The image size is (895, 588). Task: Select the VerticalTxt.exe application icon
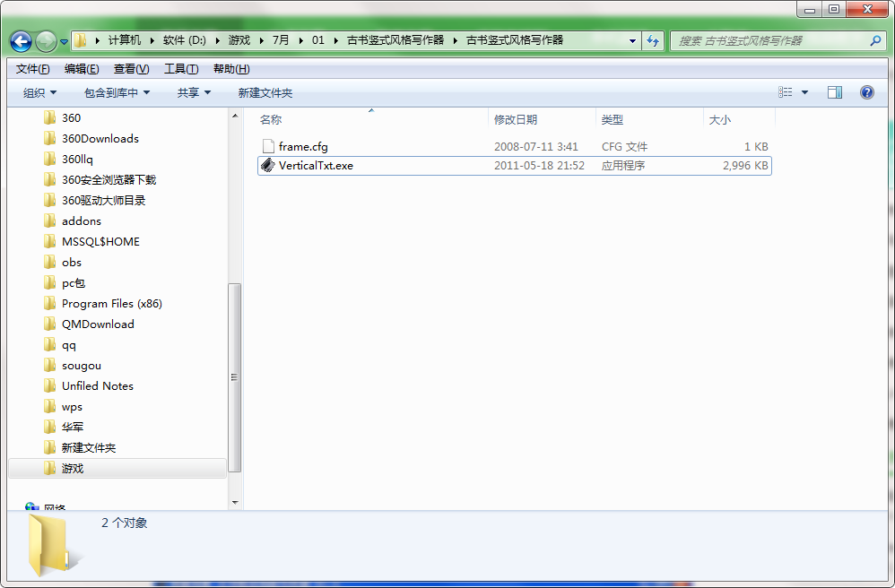coord(268,166)
